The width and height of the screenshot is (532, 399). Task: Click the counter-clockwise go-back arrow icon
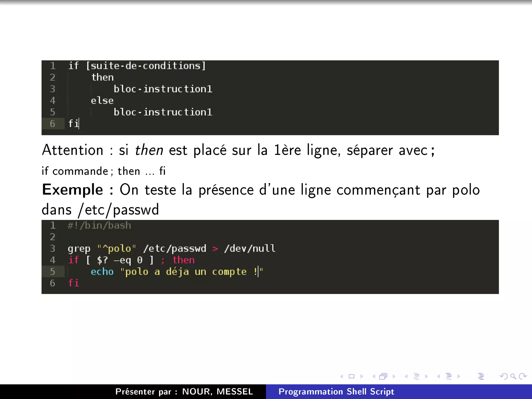[504, 376]
